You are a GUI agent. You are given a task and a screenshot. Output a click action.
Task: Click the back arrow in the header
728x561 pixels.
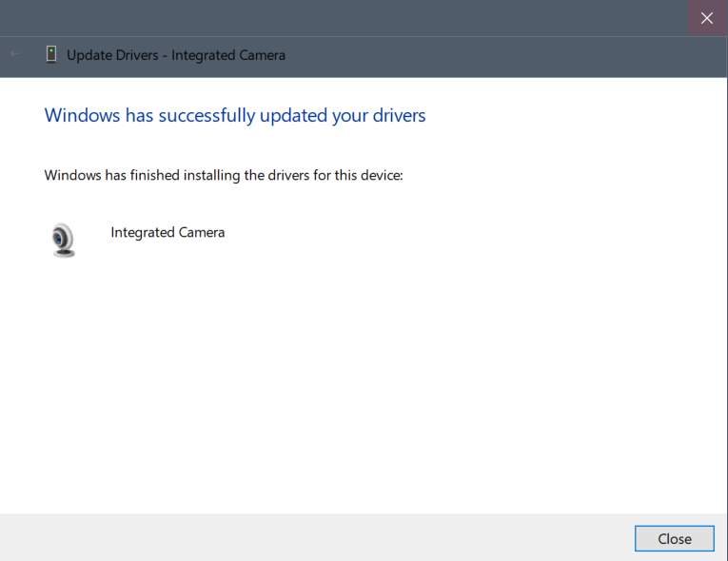15,54
